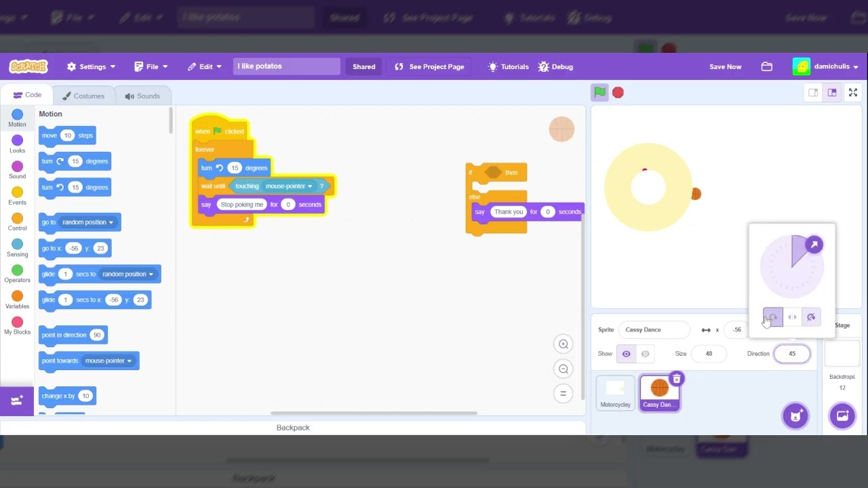The height and width of the screenshot is (488, 868).
Task: Click the direction dial handle arrow
Action: click(x=814, y=245)
